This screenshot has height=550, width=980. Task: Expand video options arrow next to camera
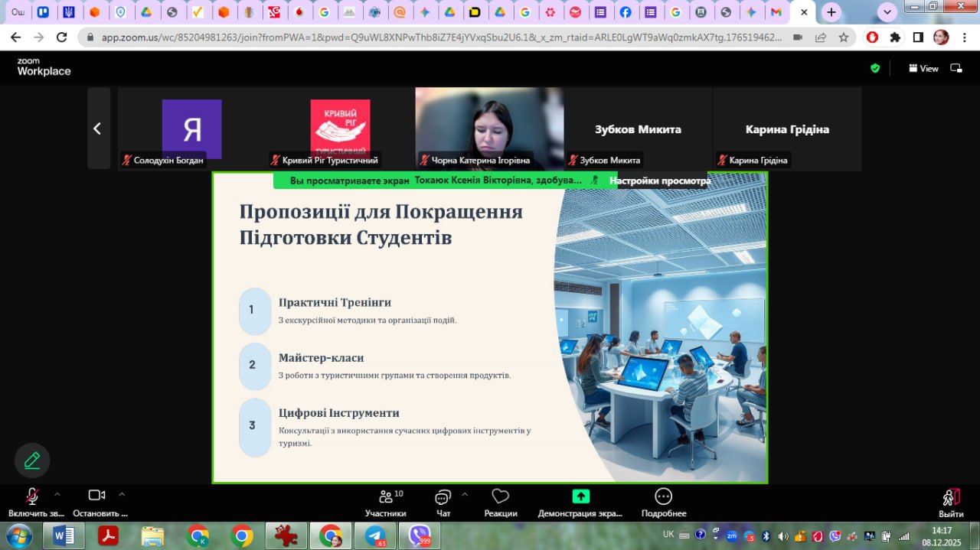click(122, 494)
